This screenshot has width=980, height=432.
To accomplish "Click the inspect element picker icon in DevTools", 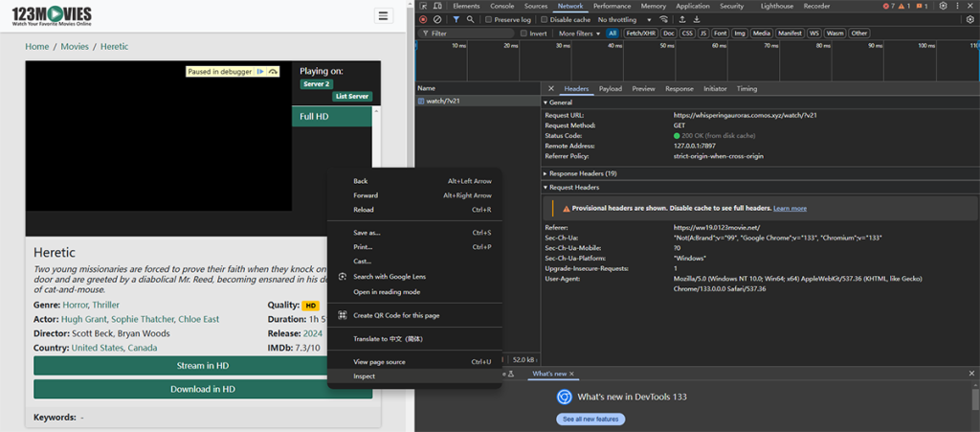I will click(x=424, y=7).
